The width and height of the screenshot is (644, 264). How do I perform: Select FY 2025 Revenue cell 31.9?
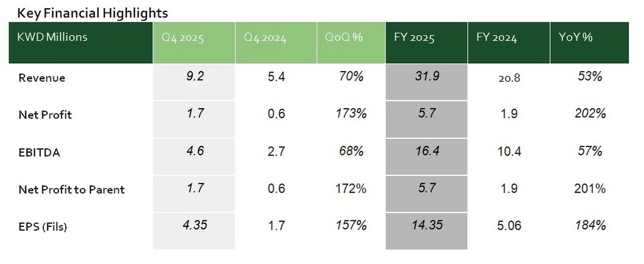click(427, 77)
